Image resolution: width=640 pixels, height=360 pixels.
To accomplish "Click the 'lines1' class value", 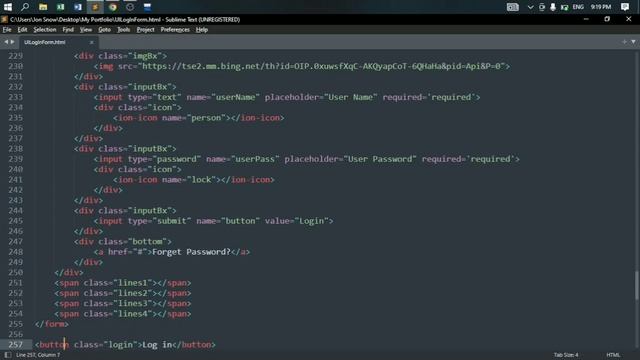I will pos(133,282).
